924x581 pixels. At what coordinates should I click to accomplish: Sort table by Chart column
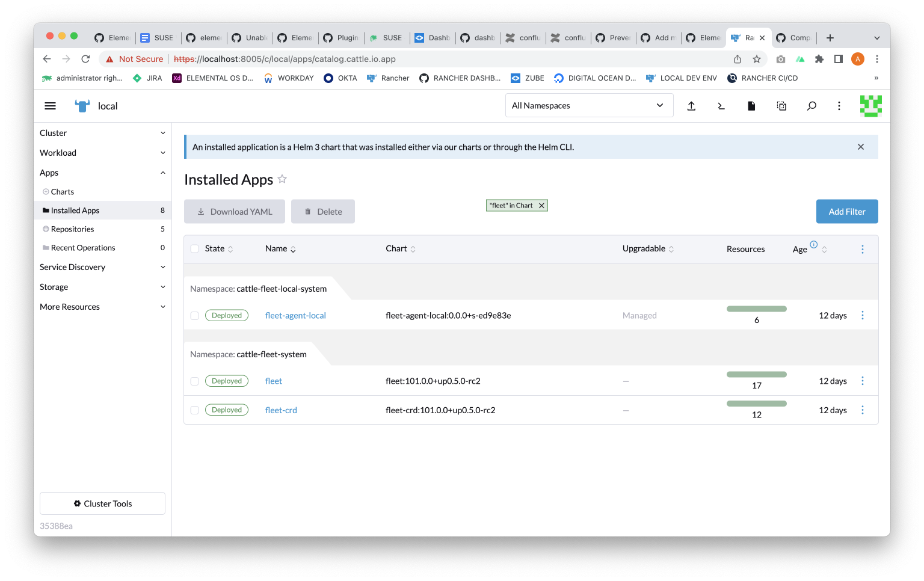pyautogui.click(x=401, y=249)
